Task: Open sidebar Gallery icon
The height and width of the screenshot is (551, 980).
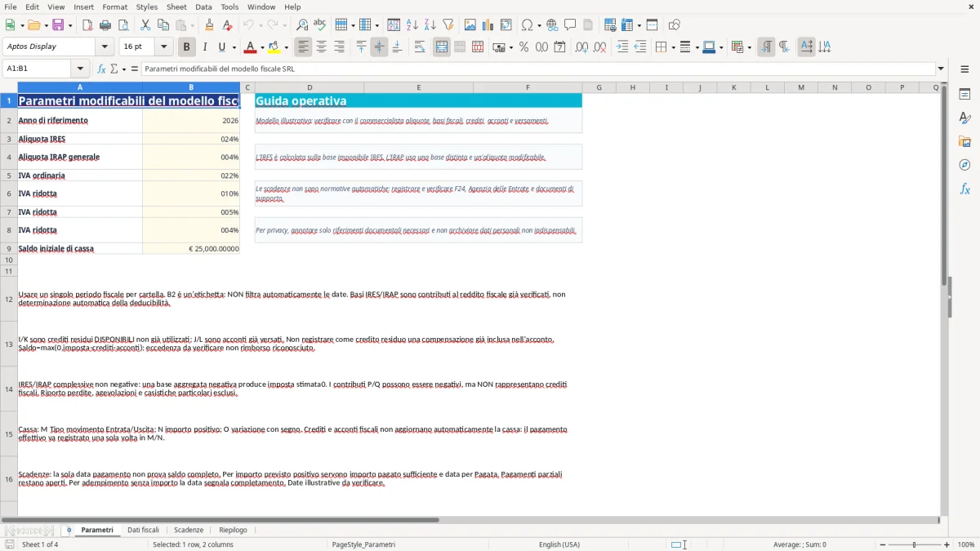Action: click(x=964, y=141)
